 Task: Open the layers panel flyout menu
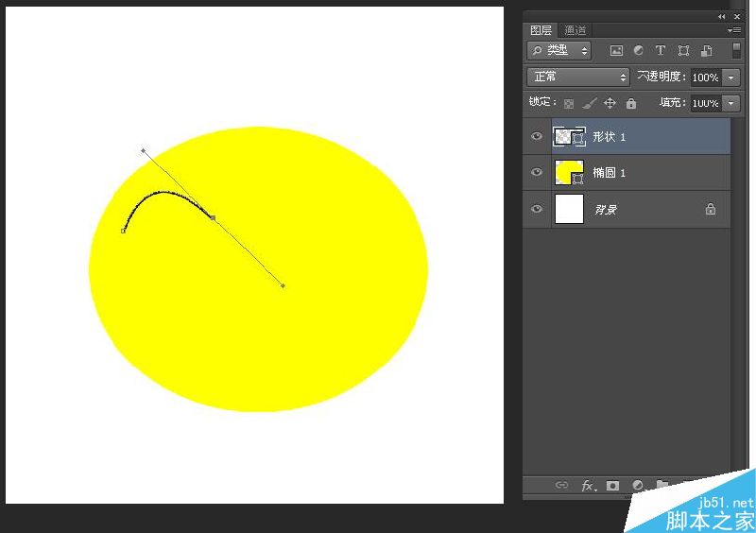734,30
